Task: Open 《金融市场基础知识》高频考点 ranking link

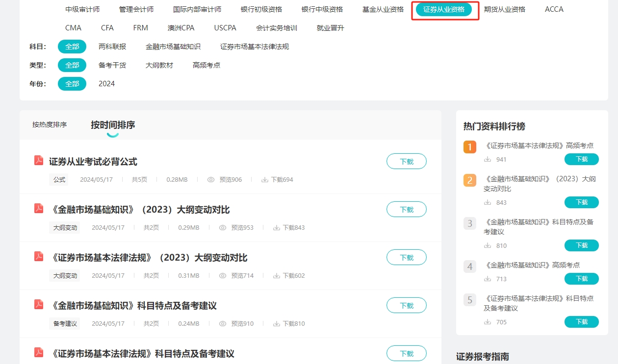Action: coord(532,265)
